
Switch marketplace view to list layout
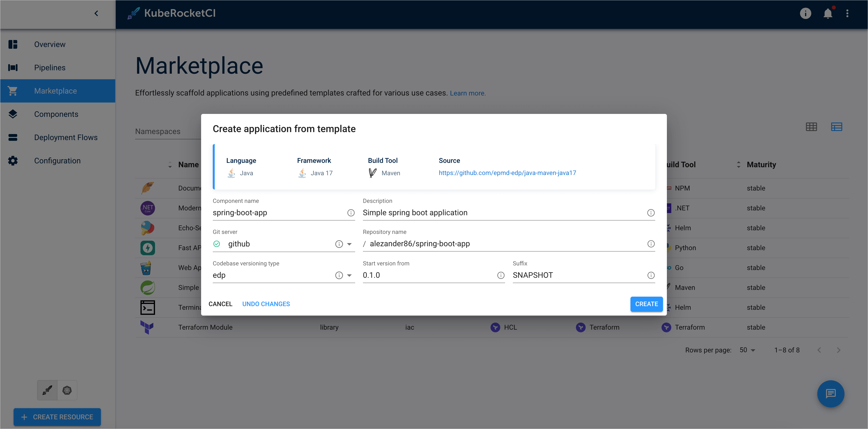(837, 127)
